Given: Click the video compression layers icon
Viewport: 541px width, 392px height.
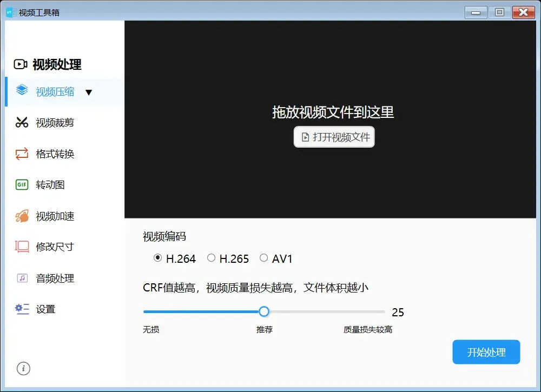Looking at the screenshot, I should click(x=22, y=90).
